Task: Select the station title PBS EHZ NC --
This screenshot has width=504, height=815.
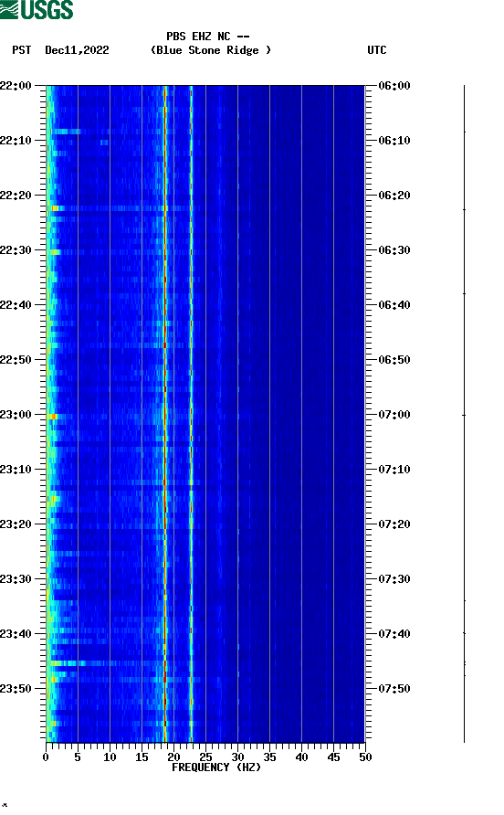Action: (208, 37)
